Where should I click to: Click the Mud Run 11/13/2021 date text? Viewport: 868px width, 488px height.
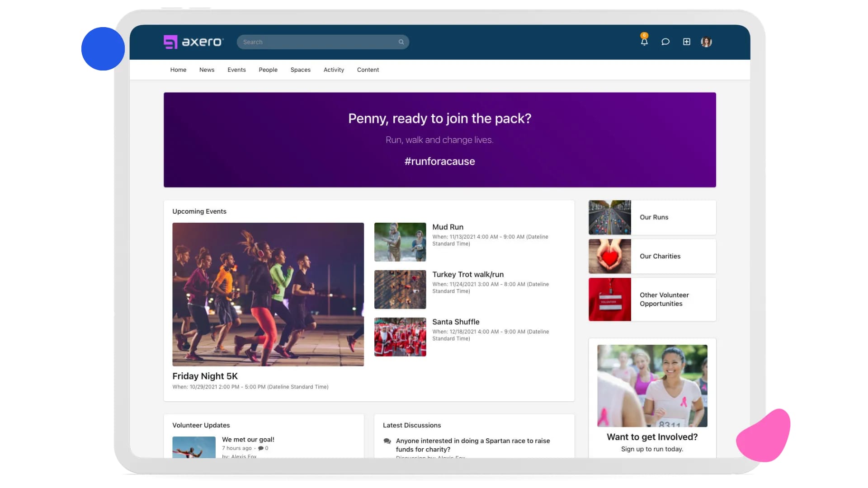pyautogui.click(x=490, y=240)
